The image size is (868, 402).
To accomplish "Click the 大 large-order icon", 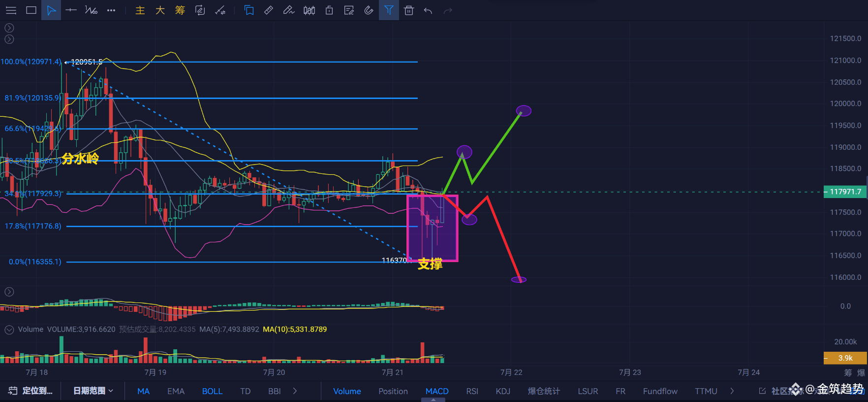I will click(160, 10).
